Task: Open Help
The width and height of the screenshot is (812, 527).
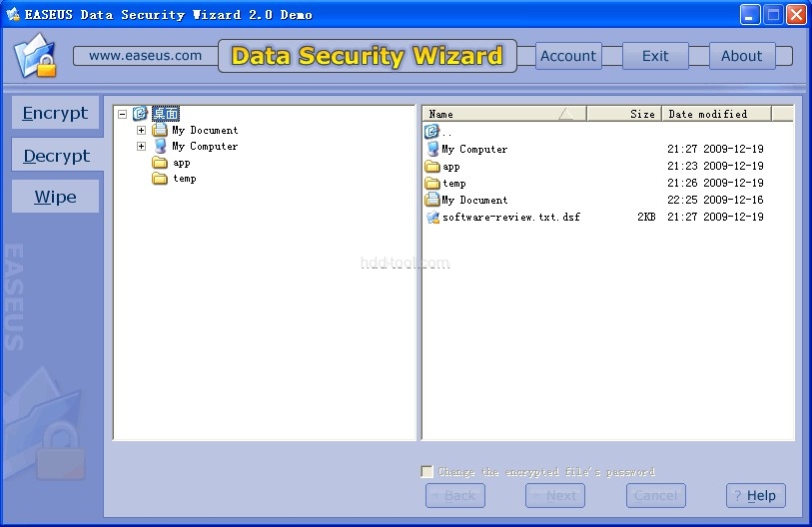Action: [755, 495]
